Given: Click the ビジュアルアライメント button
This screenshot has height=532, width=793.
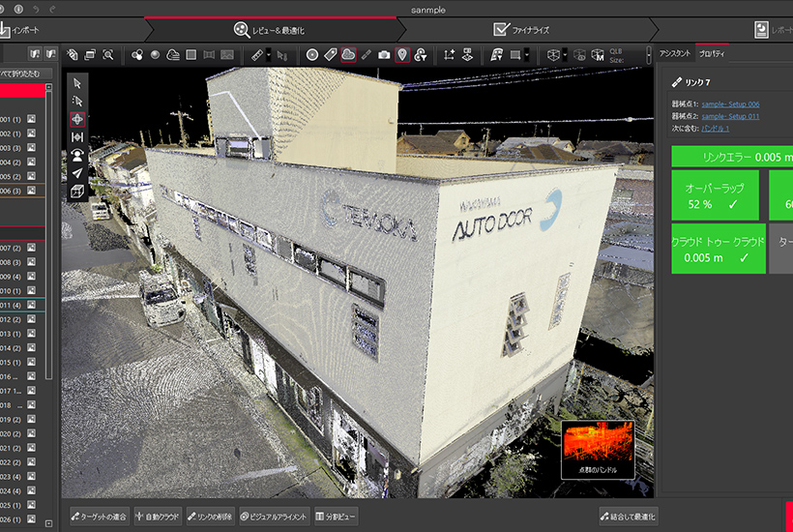Looking at the screenshot, I should 274,517.
